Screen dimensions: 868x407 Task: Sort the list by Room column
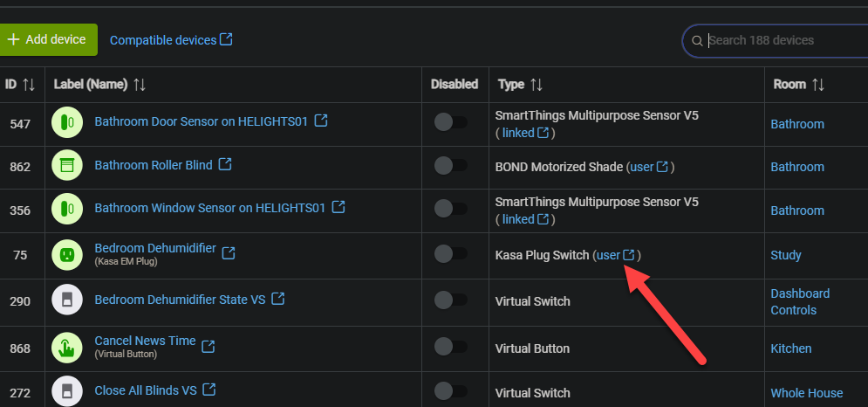click(818, 85)
